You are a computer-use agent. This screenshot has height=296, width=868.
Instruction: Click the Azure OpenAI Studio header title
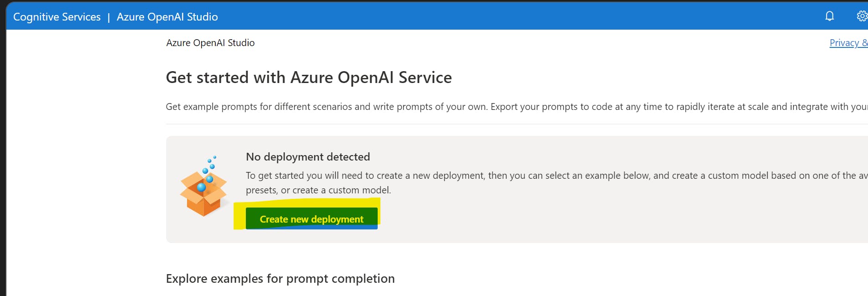pos(167,16)
